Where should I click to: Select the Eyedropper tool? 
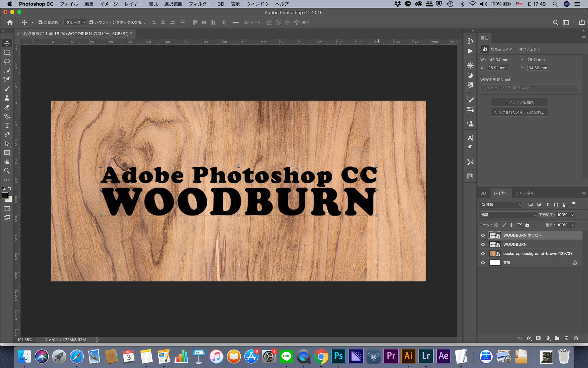coord(7,80)
